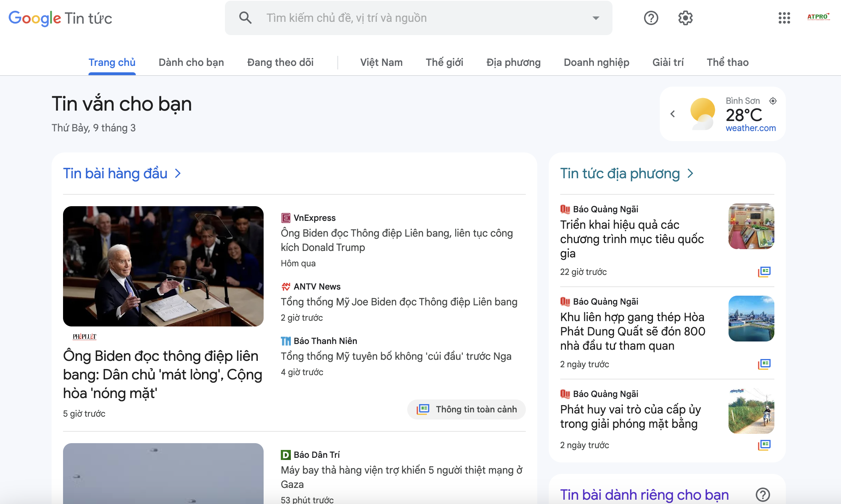Open the Địa phương tab
The width and height of the screenshot is (841, 504).
coord(513,62)
